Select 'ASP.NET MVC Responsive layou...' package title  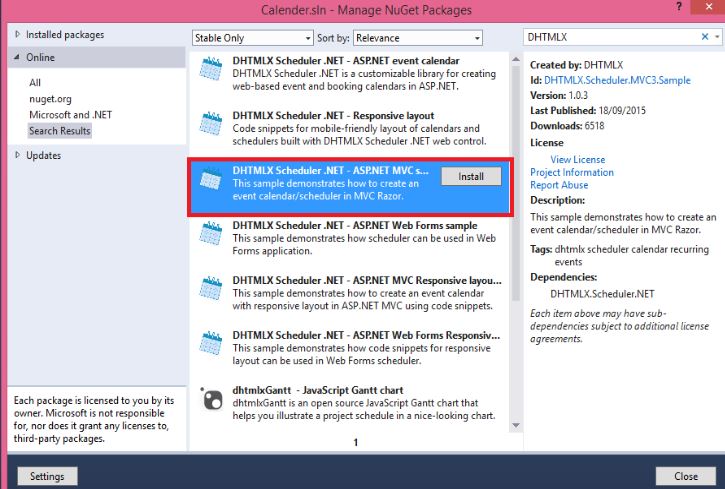click(367, 281)
